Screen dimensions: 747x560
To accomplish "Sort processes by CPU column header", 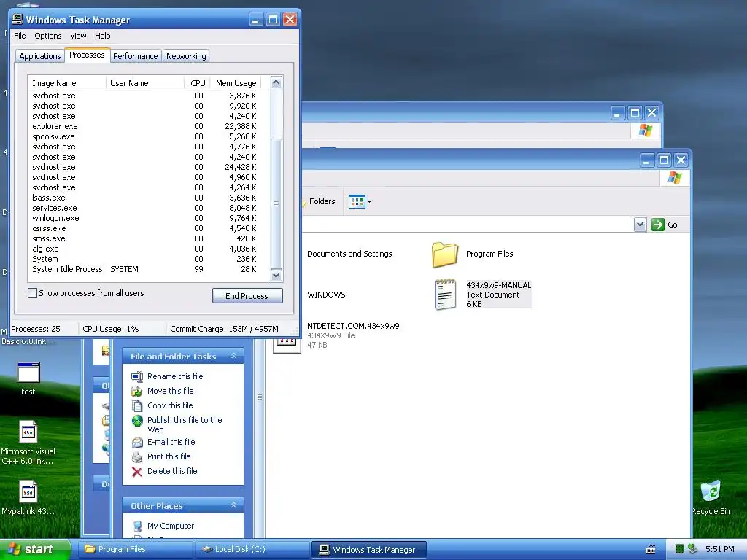I will click(197, 83).
